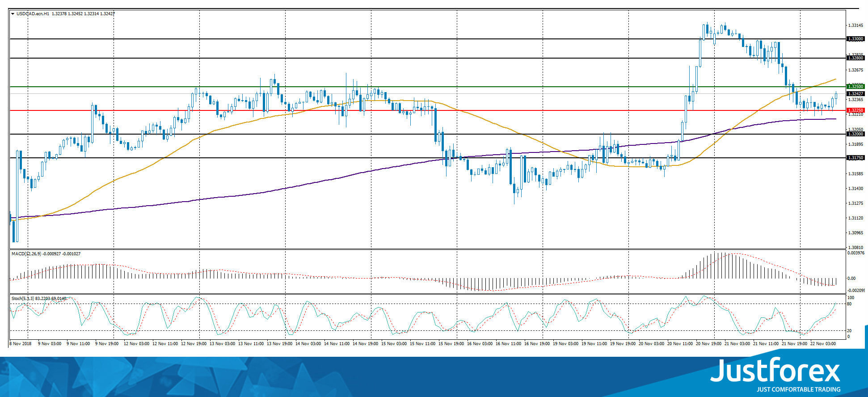Click the 1.31895 price axis value
Image resolution: width=868 pixels, height=397 pixels.
pos(856,144)
